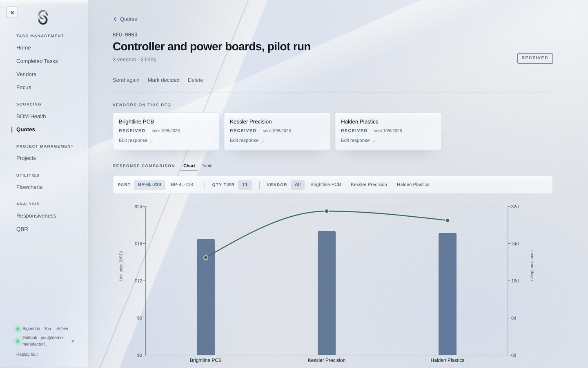Screen dimensions: 588x368
Task: Filter chart to Kessler Precision
Action: tap(369, 185)
